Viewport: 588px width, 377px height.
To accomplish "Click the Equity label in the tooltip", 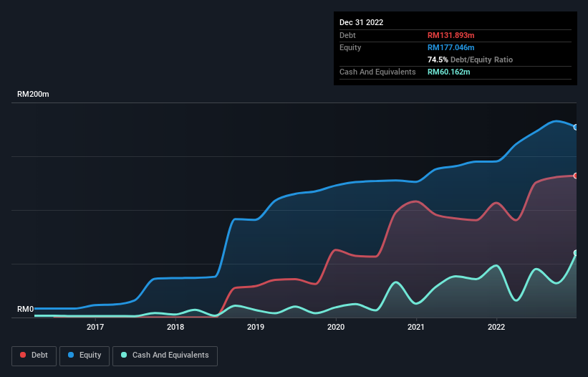I will [350, 47].
